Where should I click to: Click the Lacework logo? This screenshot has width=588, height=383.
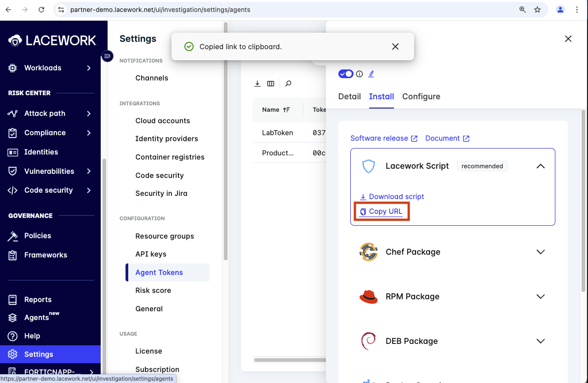[x=52, y=40]
